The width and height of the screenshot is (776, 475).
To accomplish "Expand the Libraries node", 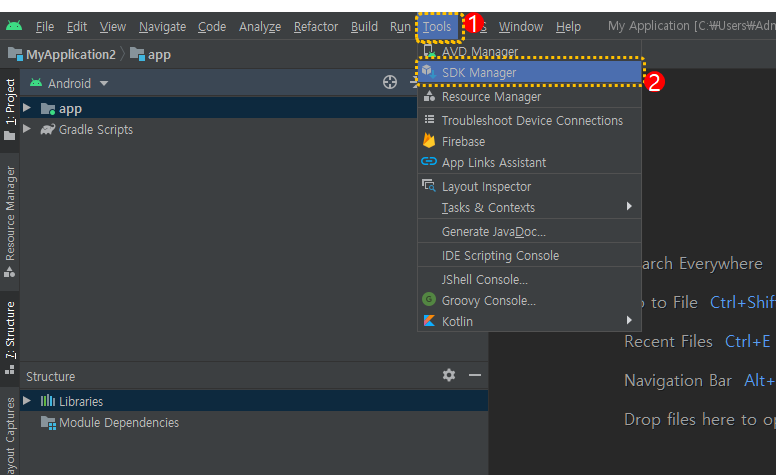I will click(x=27, y=401).
